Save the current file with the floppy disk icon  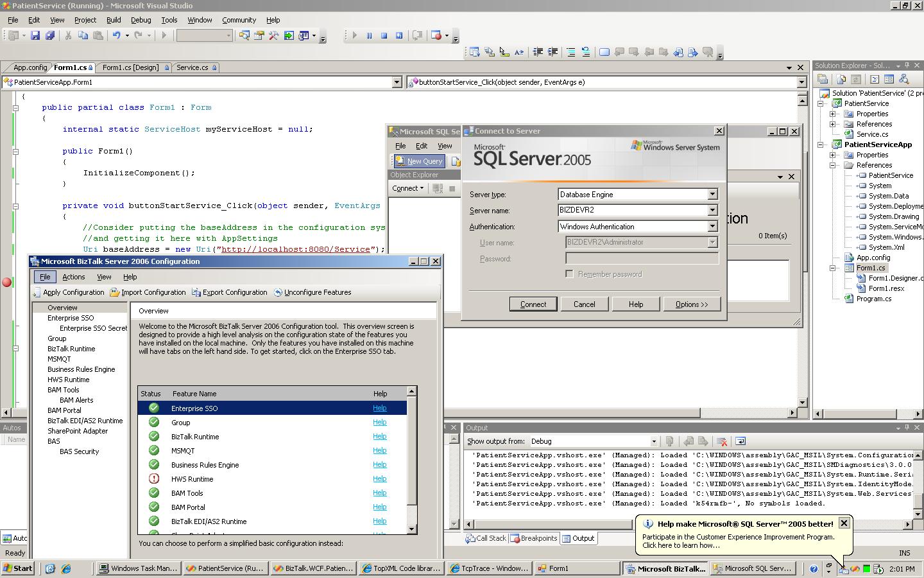pyautogui.click(x=35, y=36)
